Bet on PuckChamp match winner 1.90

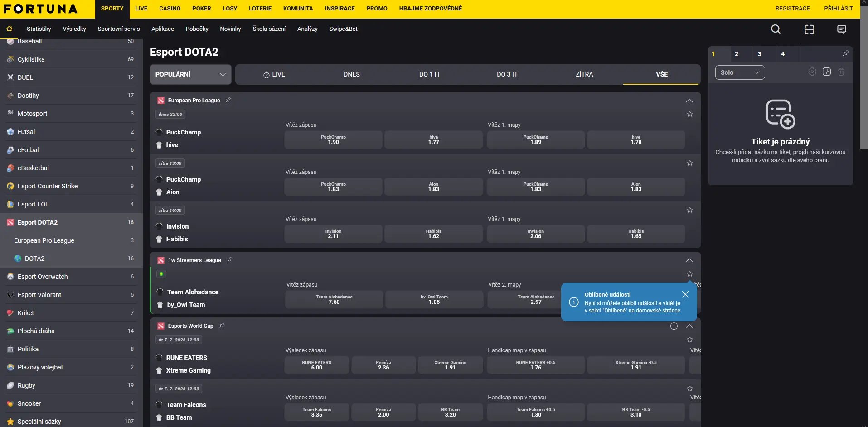coord(334,139)
